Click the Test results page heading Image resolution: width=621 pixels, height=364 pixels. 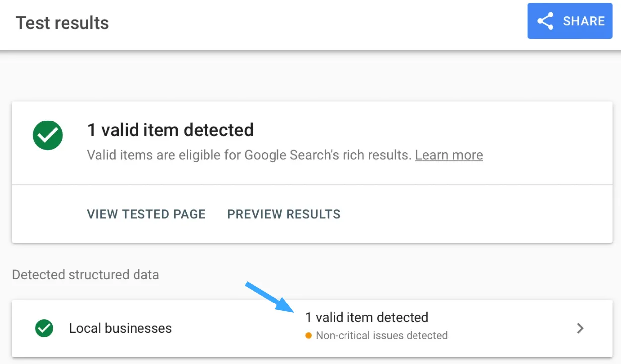tap(63, 23)
